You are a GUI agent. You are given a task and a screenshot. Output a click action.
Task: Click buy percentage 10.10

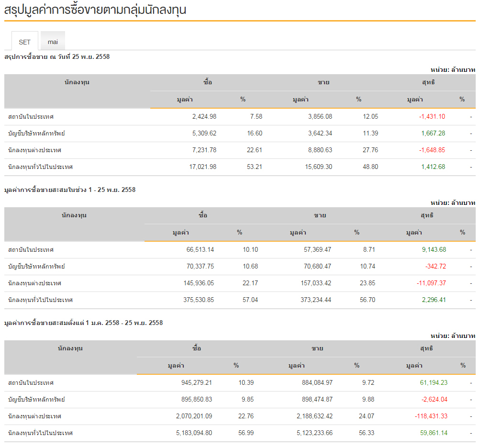250,249
